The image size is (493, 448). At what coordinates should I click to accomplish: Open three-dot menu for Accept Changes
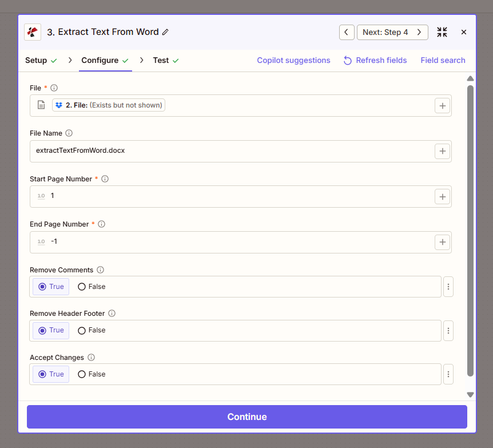pyautogui.click(x=448, y=374)
